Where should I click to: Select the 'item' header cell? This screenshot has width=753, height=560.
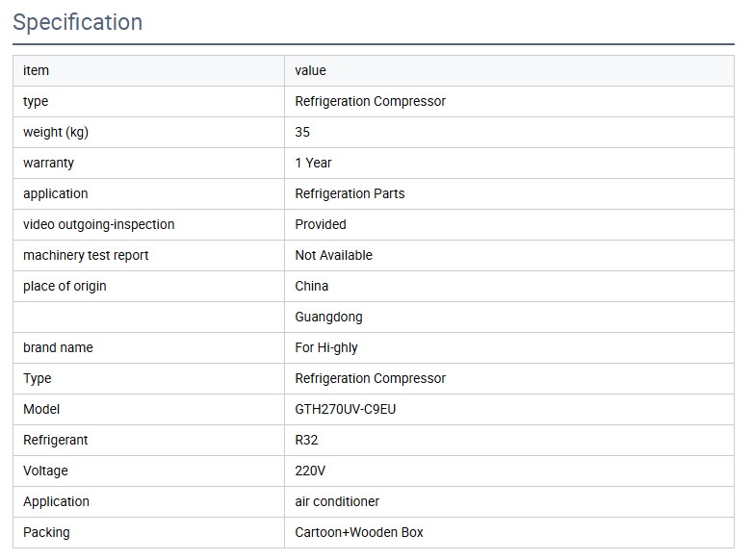pos(36,70)
